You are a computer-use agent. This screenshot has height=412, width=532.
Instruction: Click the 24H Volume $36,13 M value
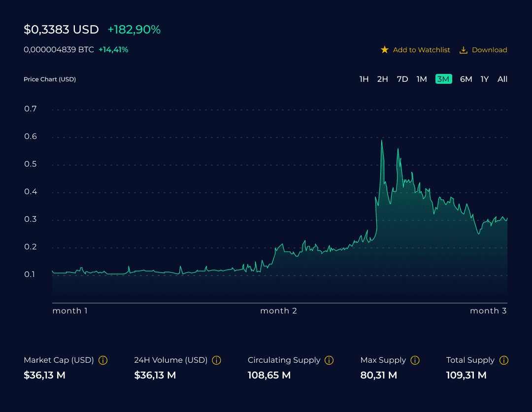coord(155,375)
